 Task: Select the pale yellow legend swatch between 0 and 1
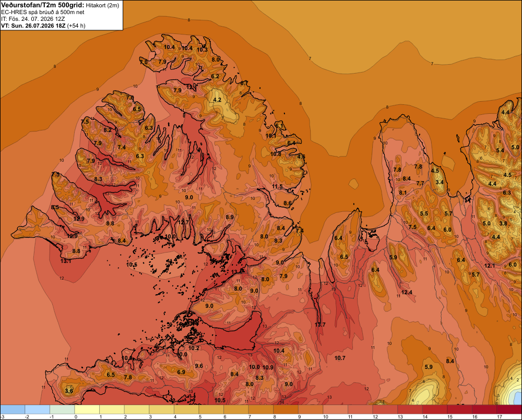[x=87, y=410]
